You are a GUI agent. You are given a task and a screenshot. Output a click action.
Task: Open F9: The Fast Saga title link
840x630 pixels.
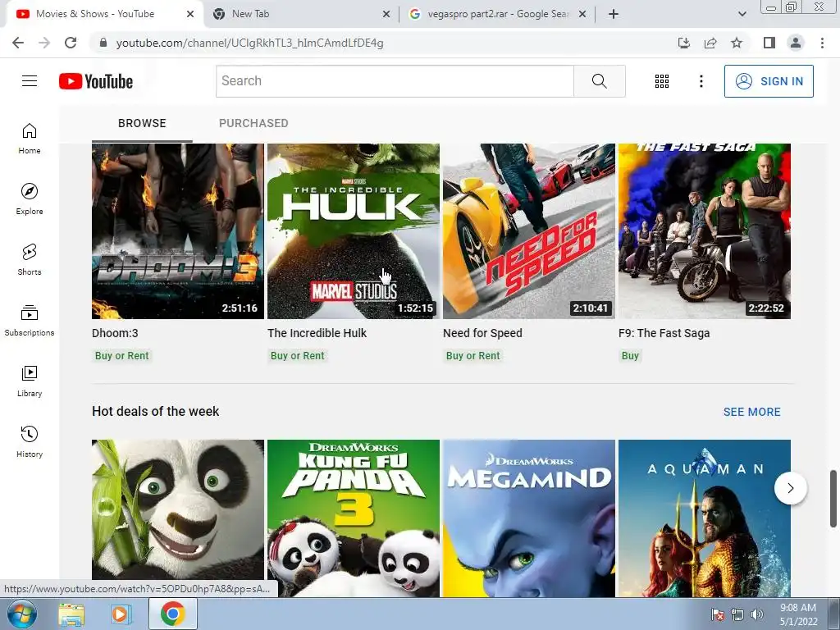click(x=664, y=333)
